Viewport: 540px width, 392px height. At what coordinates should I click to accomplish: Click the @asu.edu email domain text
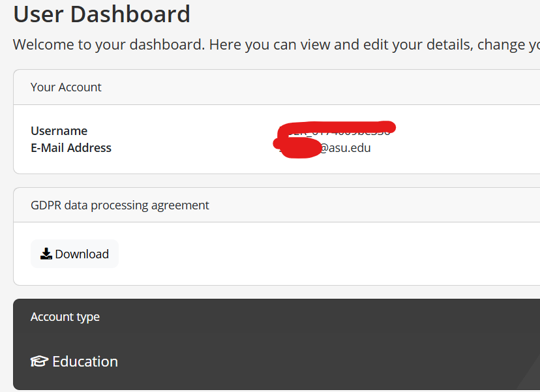345,148
